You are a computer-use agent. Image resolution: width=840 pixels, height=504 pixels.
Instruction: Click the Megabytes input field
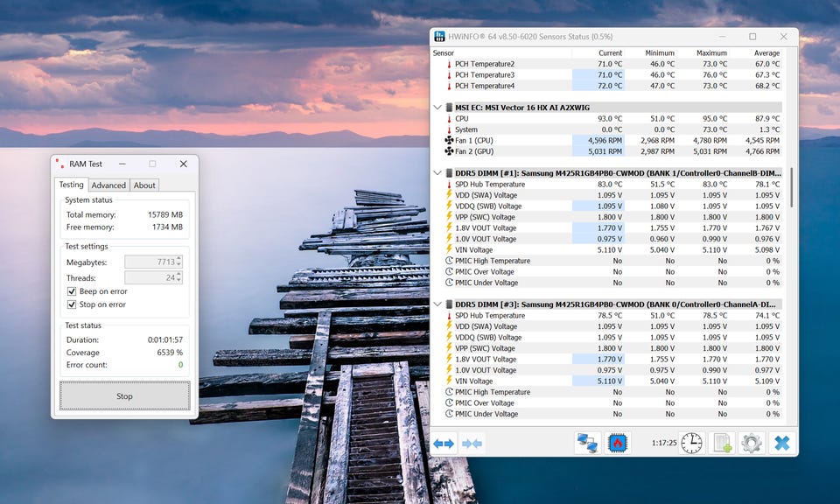[x=153, y=262]
